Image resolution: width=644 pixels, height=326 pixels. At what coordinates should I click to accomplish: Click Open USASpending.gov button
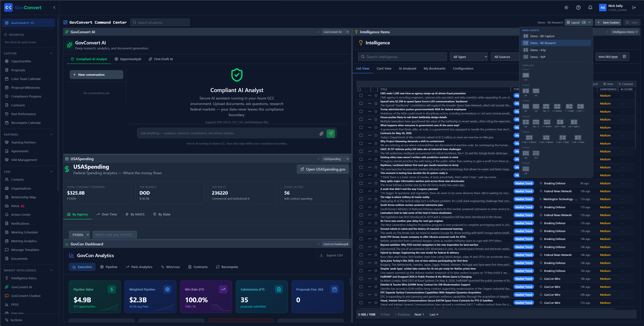(x=323, y=169)
